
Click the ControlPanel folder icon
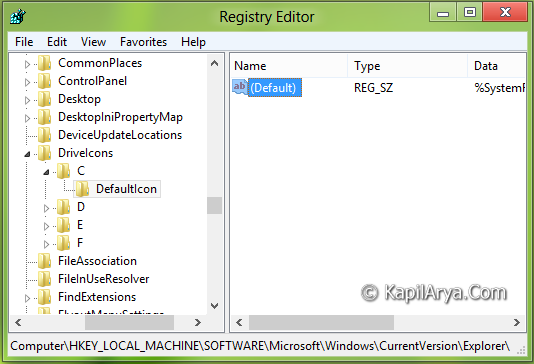tap(45, 81)
